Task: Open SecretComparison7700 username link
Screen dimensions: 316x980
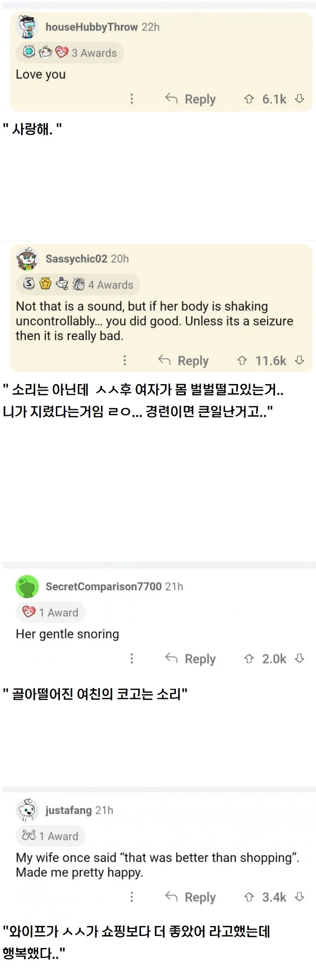Action: (103, 586)
